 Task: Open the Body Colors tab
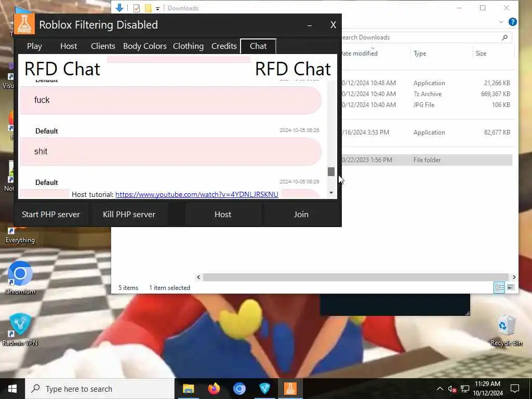(145, 46)
